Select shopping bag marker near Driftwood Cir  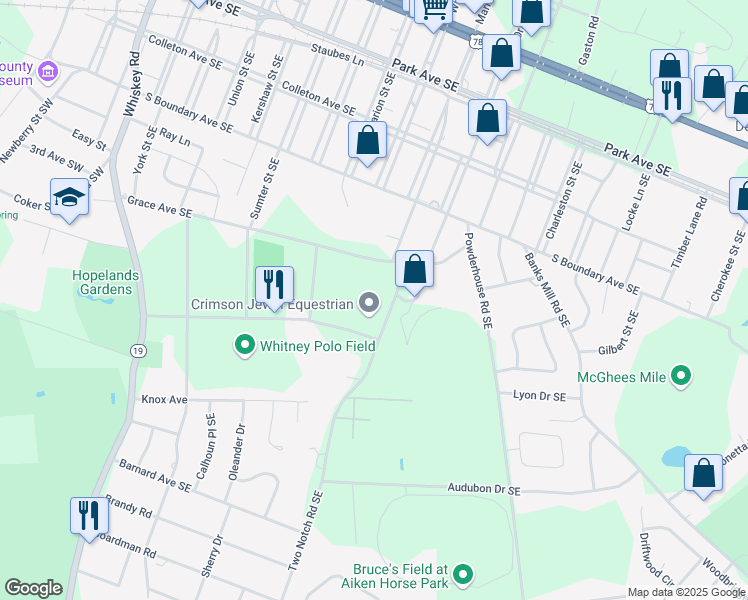[703, 473]
